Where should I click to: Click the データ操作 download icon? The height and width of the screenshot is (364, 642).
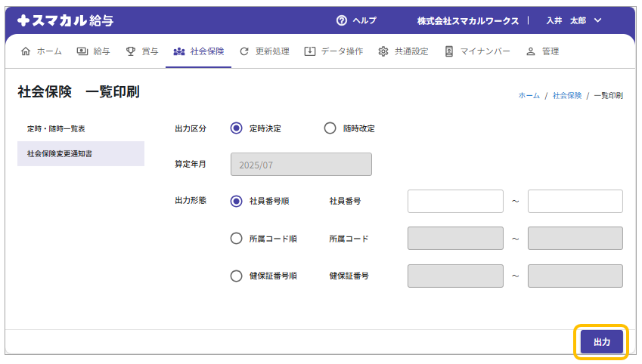tap(310, 51)
